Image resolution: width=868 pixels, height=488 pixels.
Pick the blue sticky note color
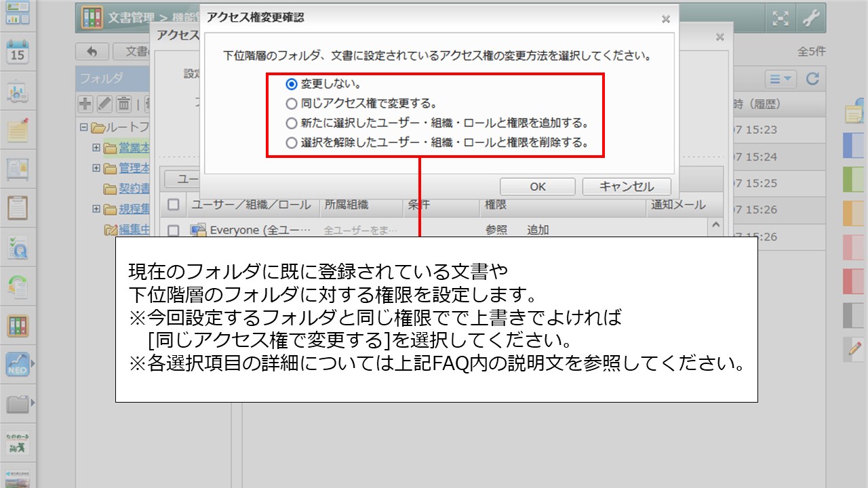click(x=852, y=145)
